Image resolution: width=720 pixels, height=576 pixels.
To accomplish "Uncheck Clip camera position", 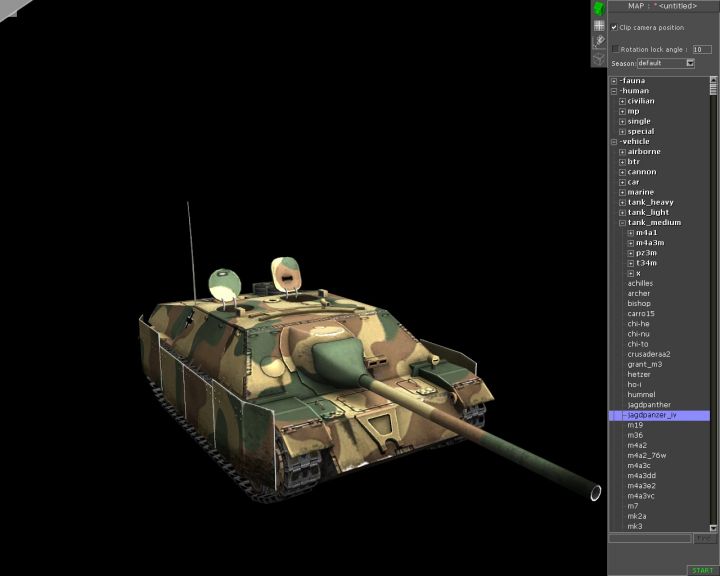I will pos(614,28).
